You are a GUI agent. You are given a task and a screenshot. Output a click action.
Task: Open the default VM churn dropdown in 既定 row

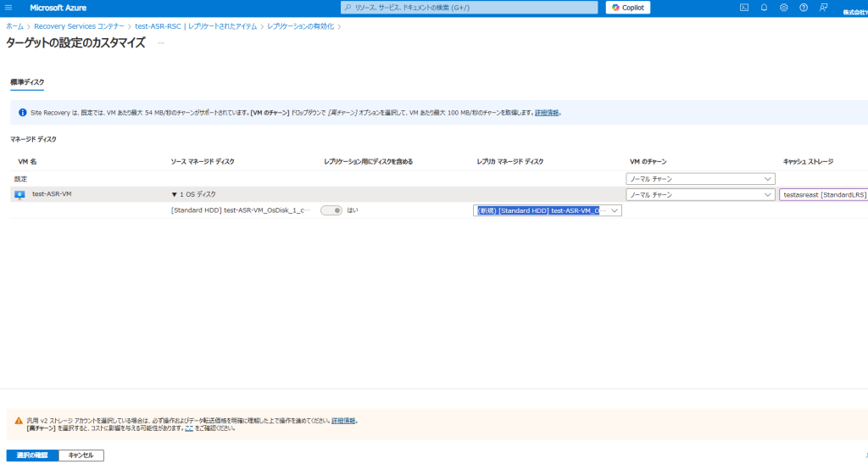tap(701, 179)
